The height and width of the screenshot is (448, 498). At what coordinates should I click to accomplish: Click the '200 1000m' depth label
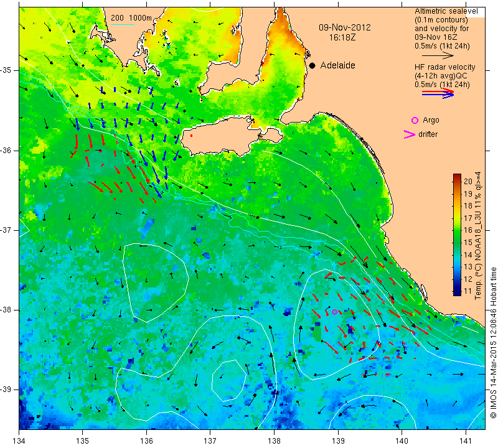(131, 18)
